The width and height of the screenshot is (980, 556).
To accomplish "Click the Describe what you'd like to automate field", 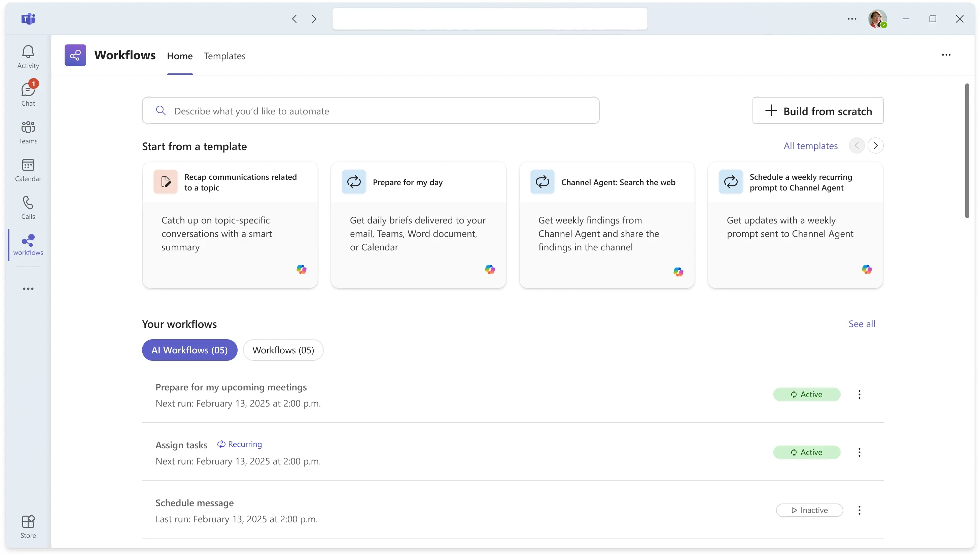I will pos(370,111).
